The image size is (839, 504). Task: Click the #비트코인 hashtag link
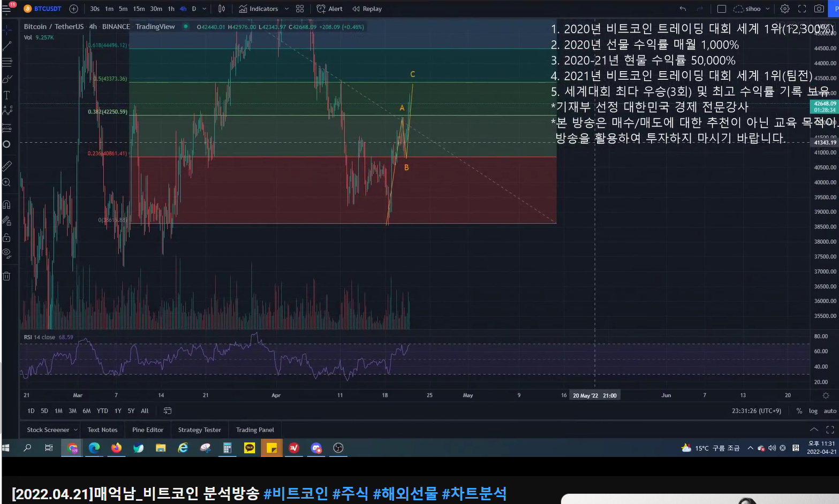pos(296,493)
